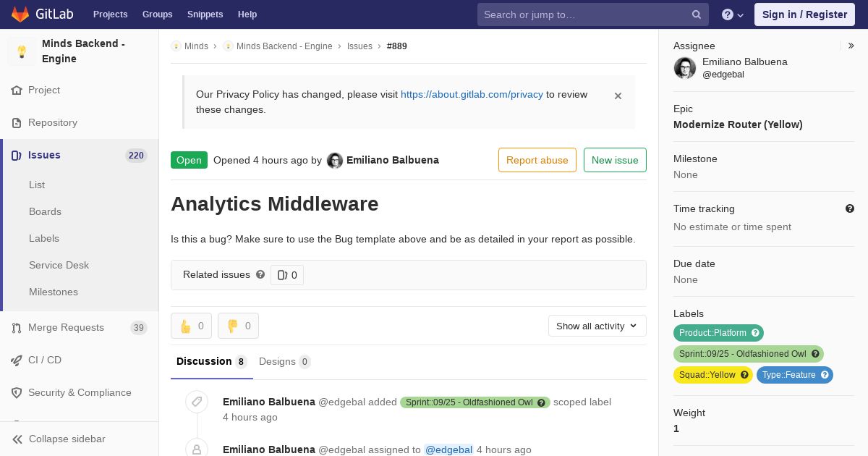Image resolution: width=868 pixels, height=456 pixels.
Task: Open the Show all activity dropdown
Action: 597,326
